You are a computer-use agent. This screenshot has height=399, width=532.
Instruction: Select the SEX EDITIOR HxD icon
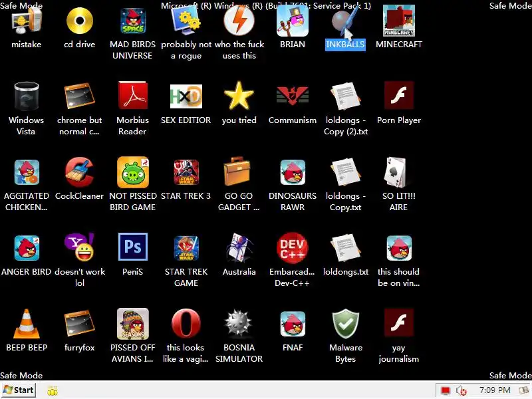186,96
